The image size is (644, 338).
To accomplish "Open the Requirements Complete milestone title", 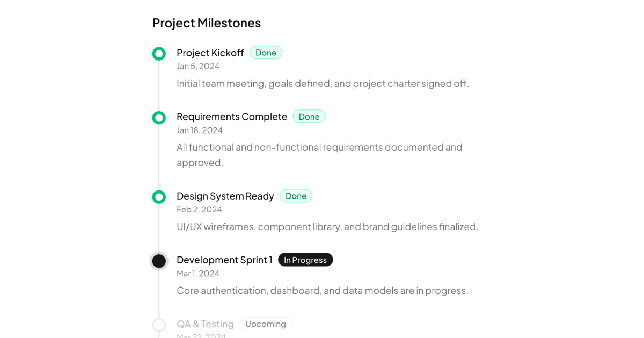I will point(232,116).
